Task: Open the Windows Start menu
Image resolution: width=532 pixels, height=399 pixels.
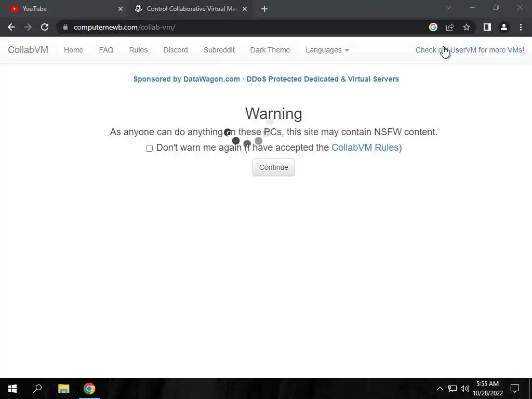Action: (x=12, y=389)
